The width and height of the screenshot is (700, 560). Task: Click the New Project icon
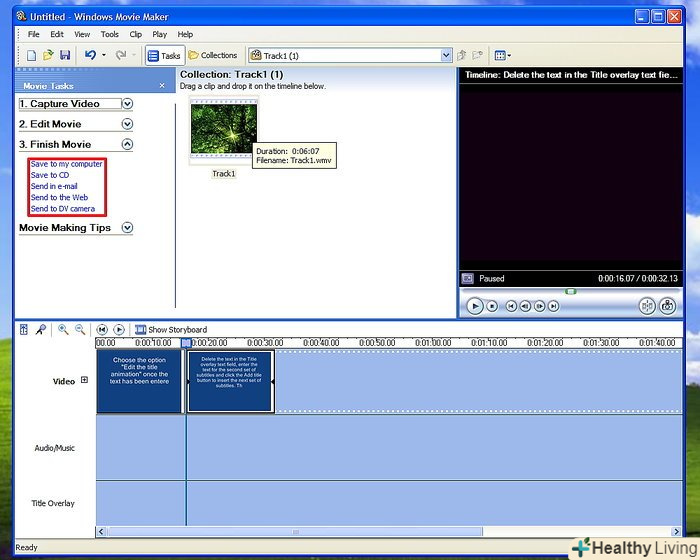[x=31, y=55]
